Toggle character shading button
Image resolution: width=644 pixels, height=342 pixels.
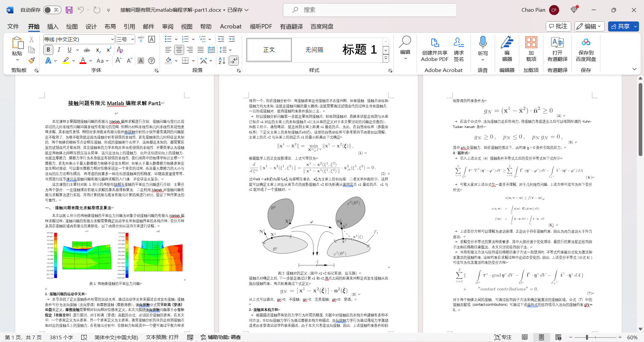141,61
